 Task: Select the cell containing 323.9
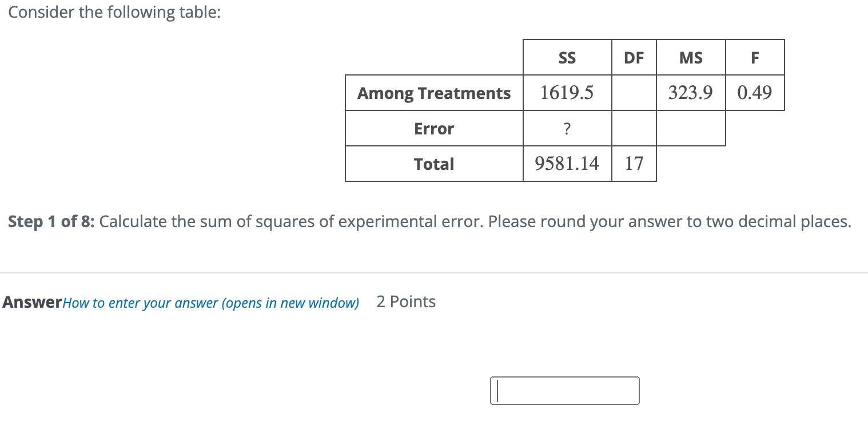(690, 93)
